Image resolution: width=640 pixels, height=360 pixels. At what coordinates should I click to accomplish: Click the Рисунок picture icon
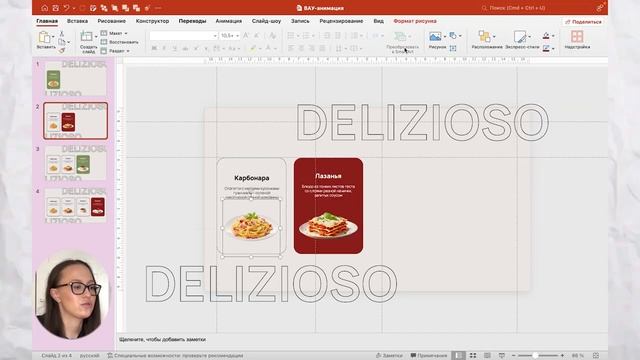[435, 37]
